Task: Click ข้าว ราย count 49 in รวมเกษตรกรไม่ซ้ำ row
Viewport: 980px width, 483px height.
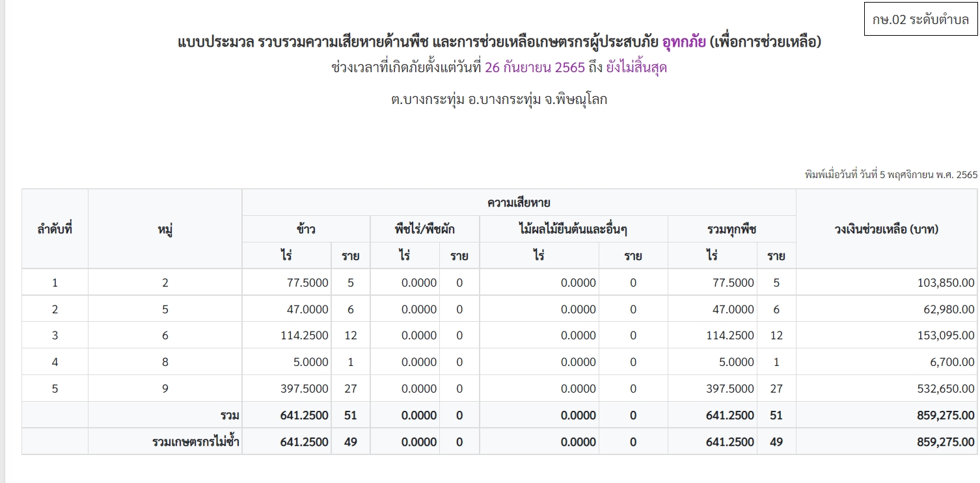Action: pos(351,442)
